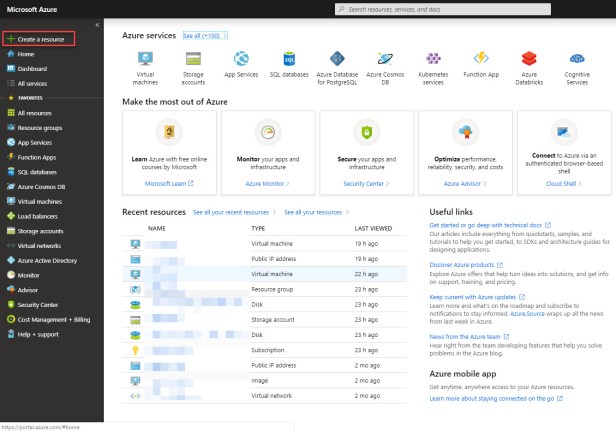Open SQL databases service icon
Image resolution: width=616 pixels, height=431 pixels.
tap(288, 59)
